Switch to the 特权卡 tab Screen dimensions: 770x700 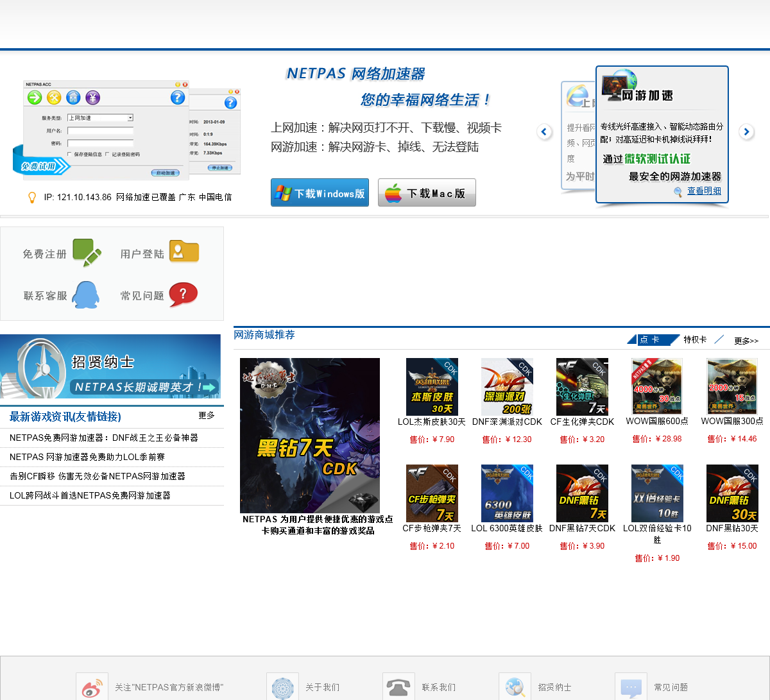(695, 339)
